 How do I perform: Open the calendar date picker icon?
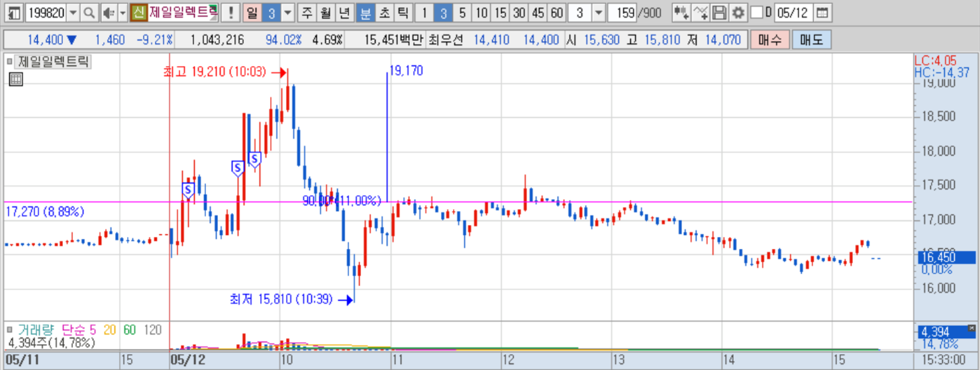coord(822,13)
